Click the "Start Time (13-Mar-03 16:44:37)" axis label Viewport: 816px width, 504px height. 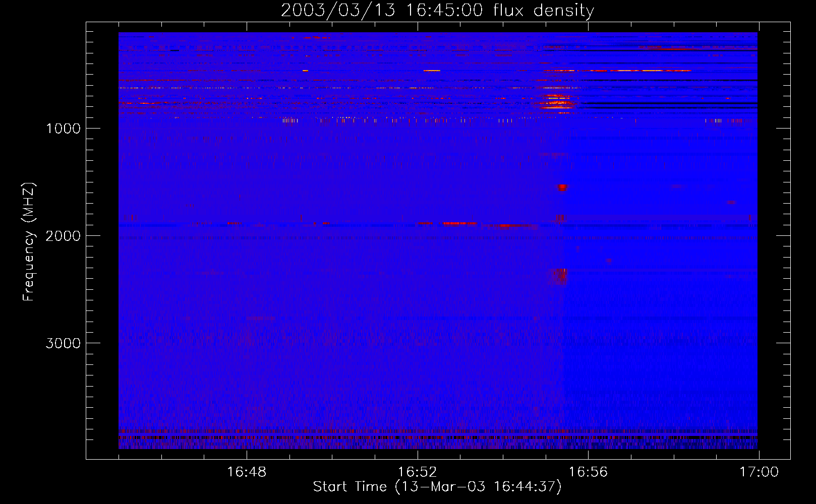[437, 487]
